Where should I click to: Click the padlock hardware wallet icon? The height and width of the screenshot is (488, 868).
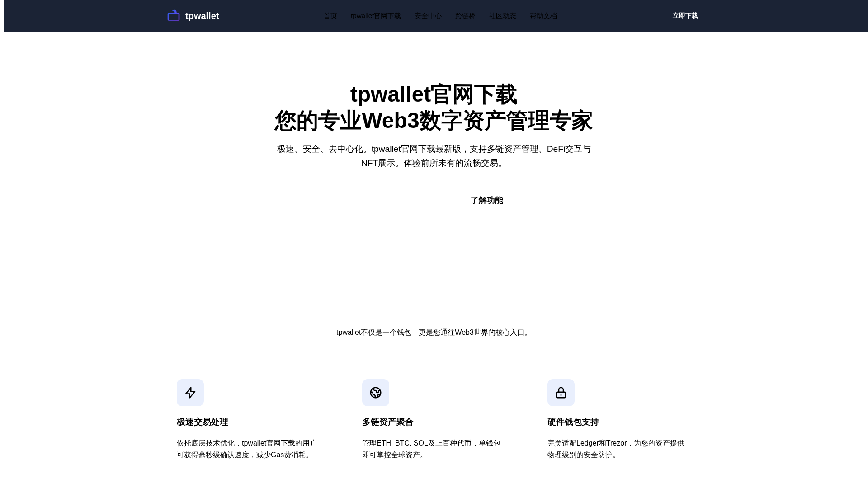561,393
